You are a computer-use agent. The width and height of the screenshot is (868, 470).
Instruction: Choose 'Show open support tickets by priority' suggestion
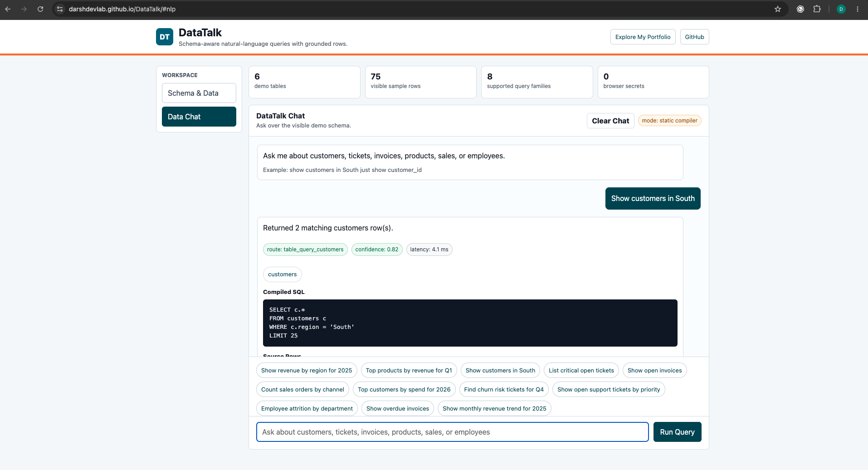pyautogui.click(x=609, y=390)
